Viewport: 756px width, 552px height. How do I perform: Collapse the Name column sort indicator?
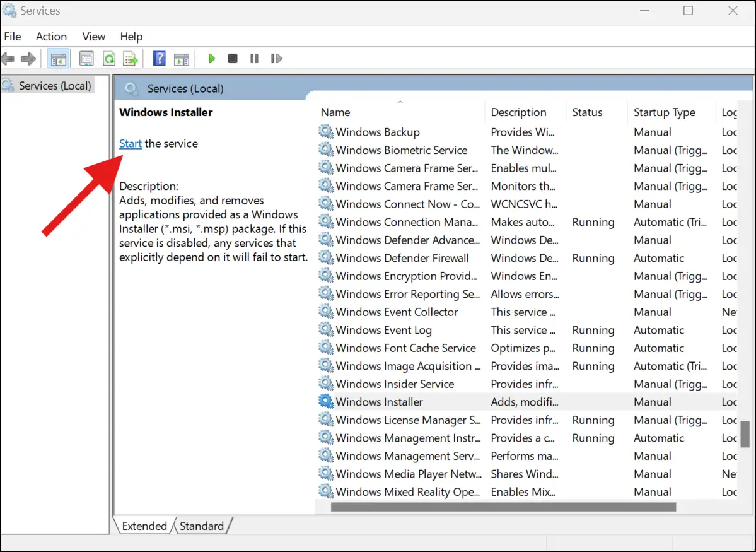(x=400, y=101)
